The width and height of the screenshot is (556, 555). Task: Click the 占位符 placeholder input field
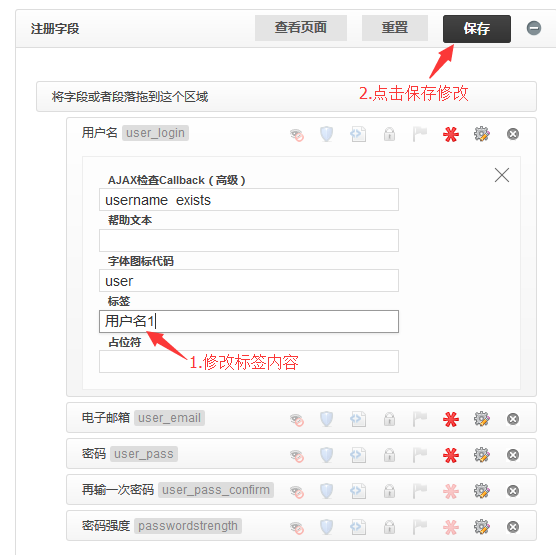click(x=249, y=361)
